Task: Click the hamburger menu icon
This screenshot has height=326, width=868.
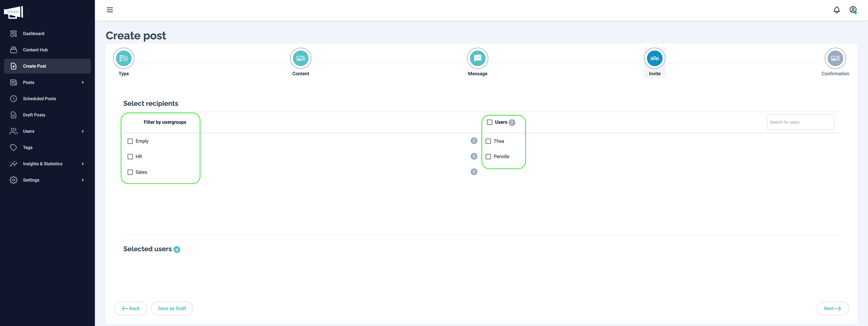Action: pyautogui.click(x=110, y=10)
